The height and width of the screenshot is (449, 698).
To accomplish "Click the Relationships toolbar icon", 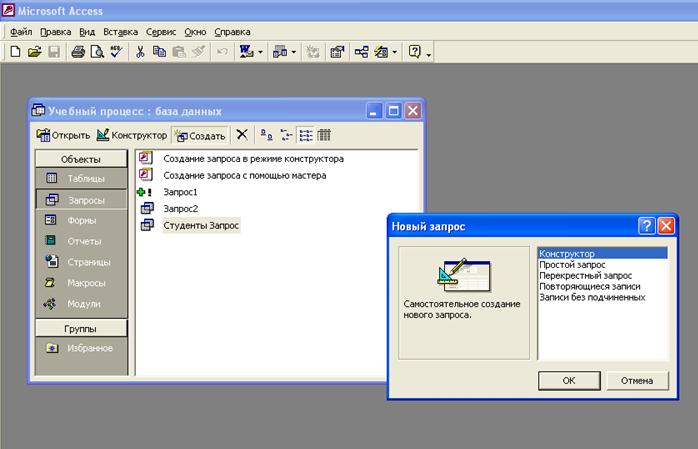I will coord(361,52).
